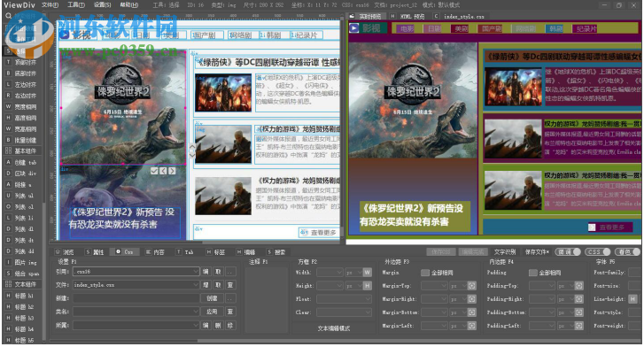Image resolution: width=644 pixels, height=347 pixels.
Task: Collapse the 基本组件 section header
Action: pyautogui.click(x=22, y=151)
